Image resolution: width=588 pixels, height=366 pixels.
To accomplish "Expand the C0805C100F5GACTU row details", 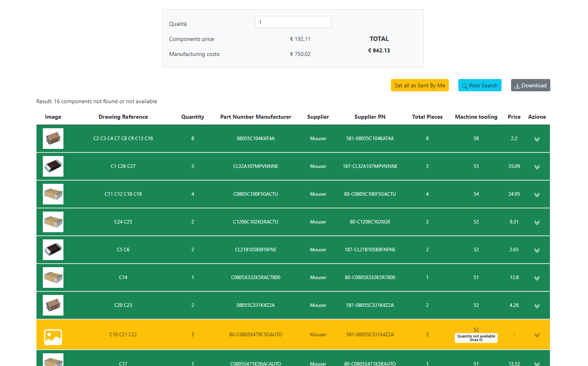I will (x=537, y=195).
